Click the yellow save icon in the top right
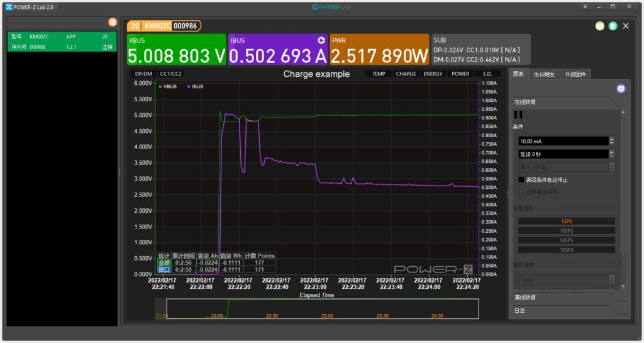The image size is (644, 343). coord(599,26)
